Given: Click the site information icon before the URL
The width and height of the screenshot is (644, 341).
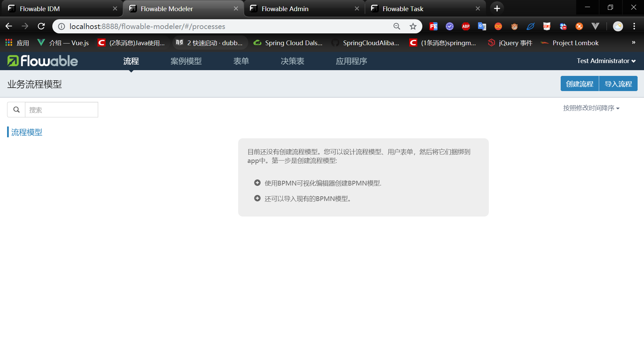Looking at the screenshot, I should (61, 26).
